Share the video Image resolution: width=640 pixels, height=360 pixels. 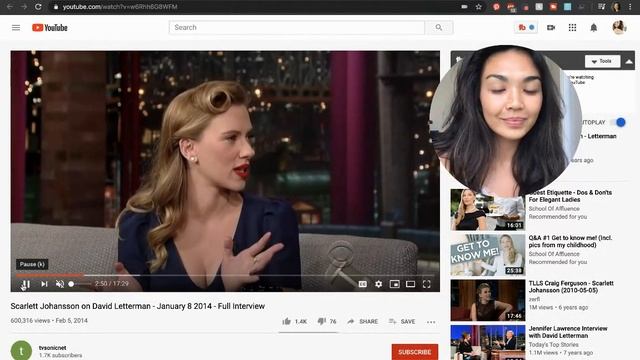pos(362,322)
